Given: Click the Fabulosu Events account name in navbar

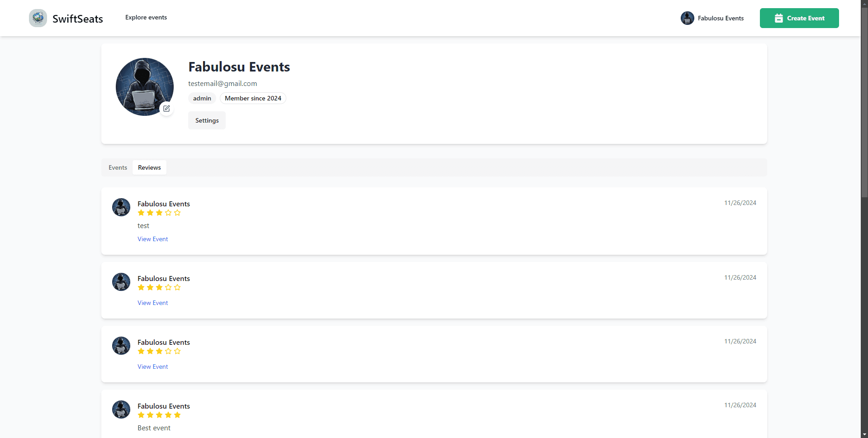Looking at the screenshot, I should coord(721,18).
